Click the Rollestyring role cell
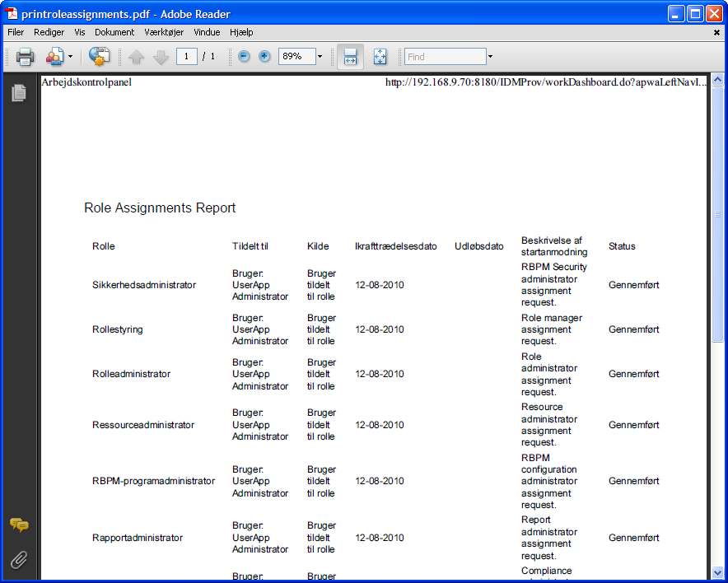The width and height of the screenshot is (728, 583). pyautogui.click(x=118, y=329)
